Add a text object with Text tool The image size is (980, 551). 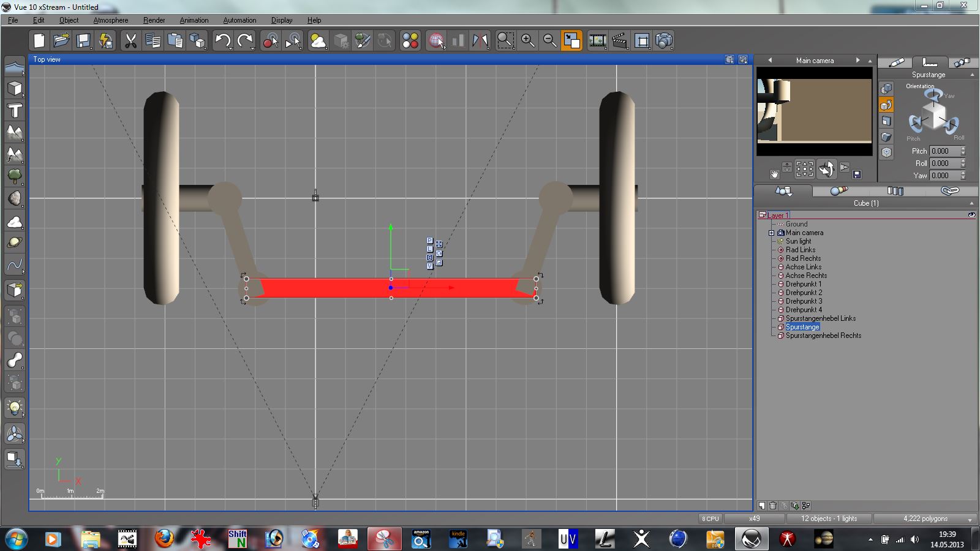tap(15, 111)
